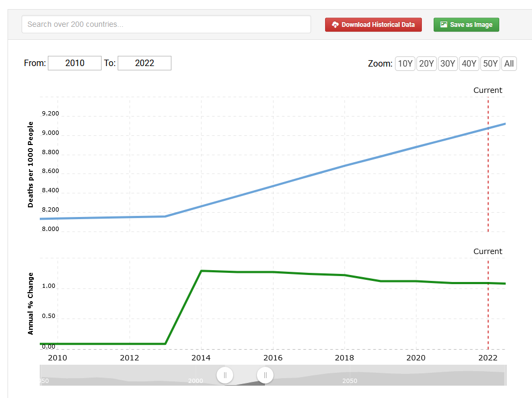The height and width of the screenshot is (398, 532).
Task: Click the Current marker on top chart
Action: (487, 90)
